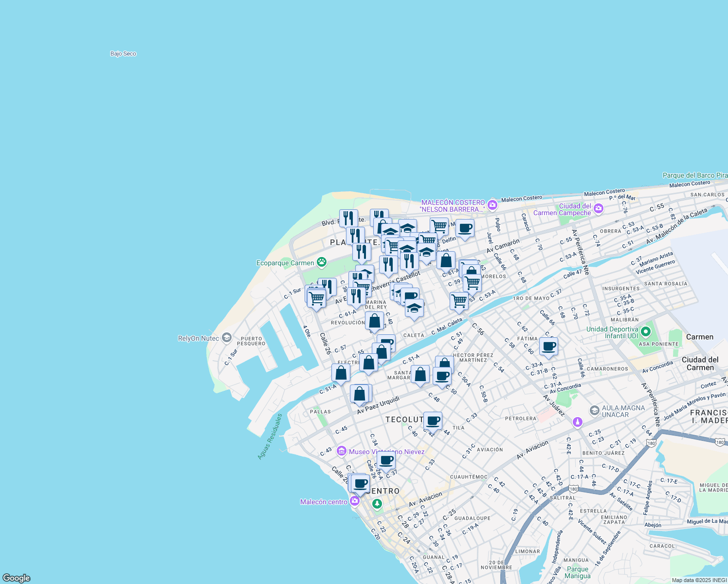Click the Parque del Barco Pirata label
Viewport: 728px width, 584px height.
click(695, 175)
